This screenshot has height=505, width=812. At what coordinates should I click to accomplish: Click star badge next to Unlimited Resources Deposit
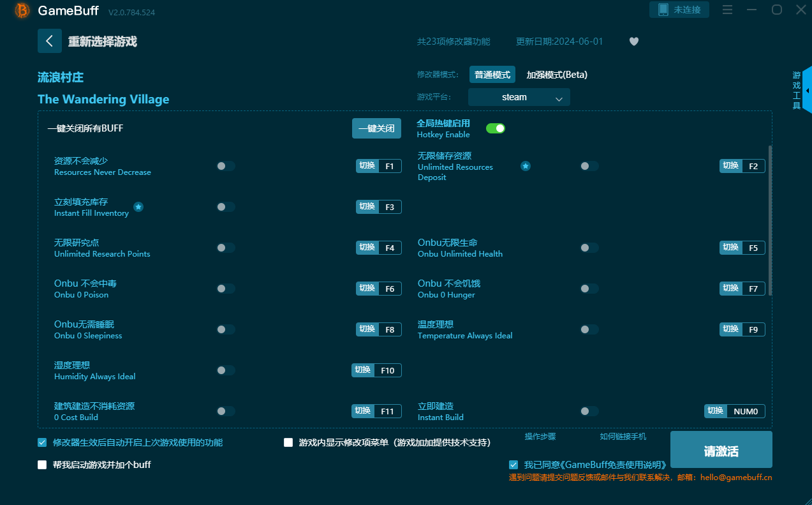[x=526, y=166]
